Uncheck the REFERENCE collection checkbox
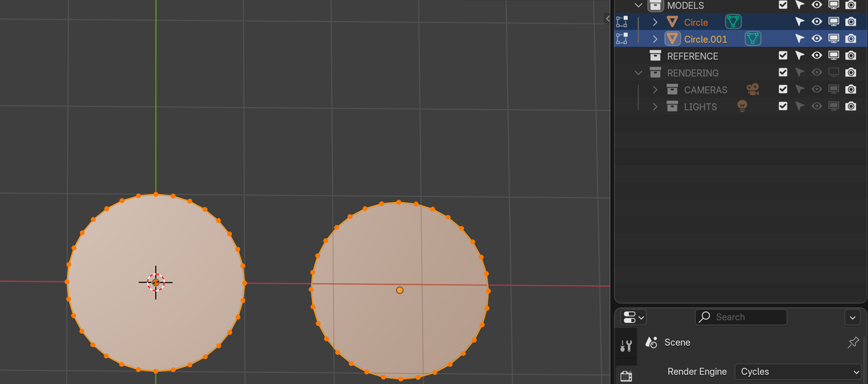 (783, 56)
